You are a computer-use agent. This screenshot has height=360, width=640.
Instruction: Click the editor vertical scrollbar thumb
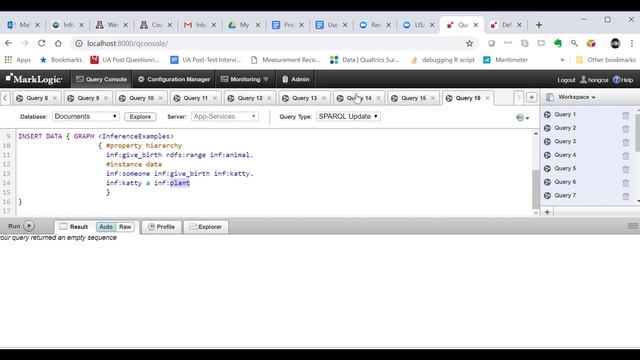tap(536, 189)
